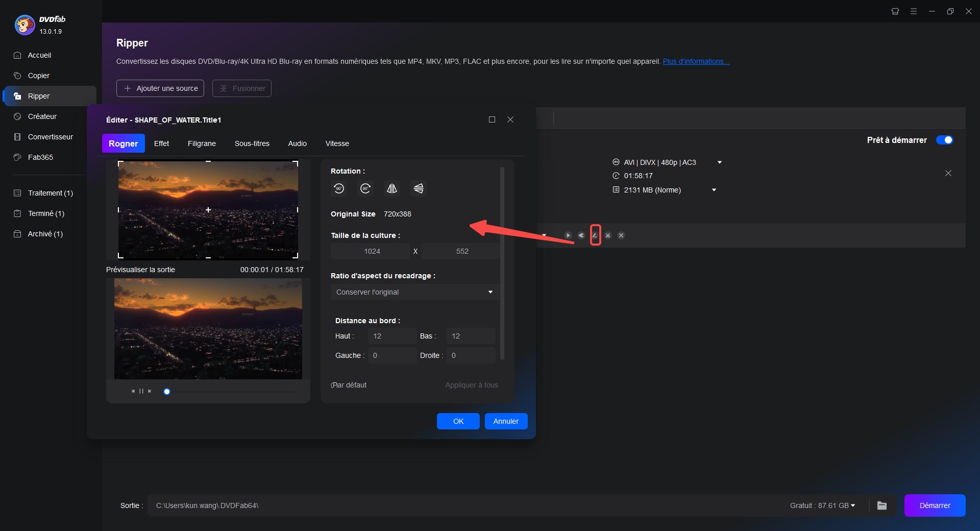Edit the crop height field 552
980x531 pixels.
coord(460,251)
